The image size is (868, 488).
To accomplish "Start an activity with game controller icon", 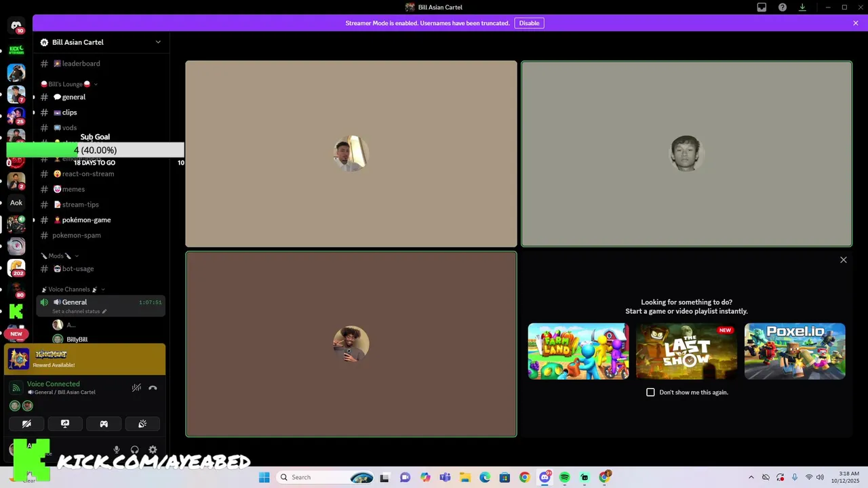I will click(104, 424).
